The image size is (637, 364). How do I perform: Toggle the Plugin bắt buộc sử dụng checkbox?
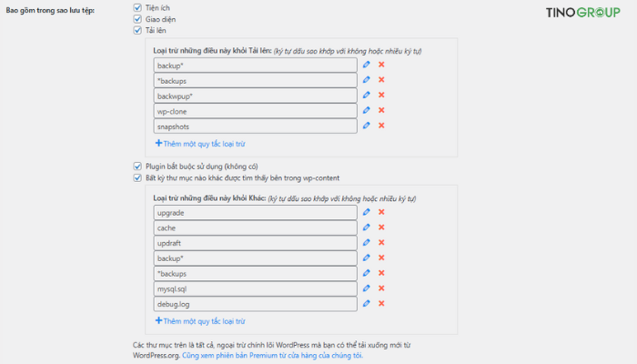137,167
